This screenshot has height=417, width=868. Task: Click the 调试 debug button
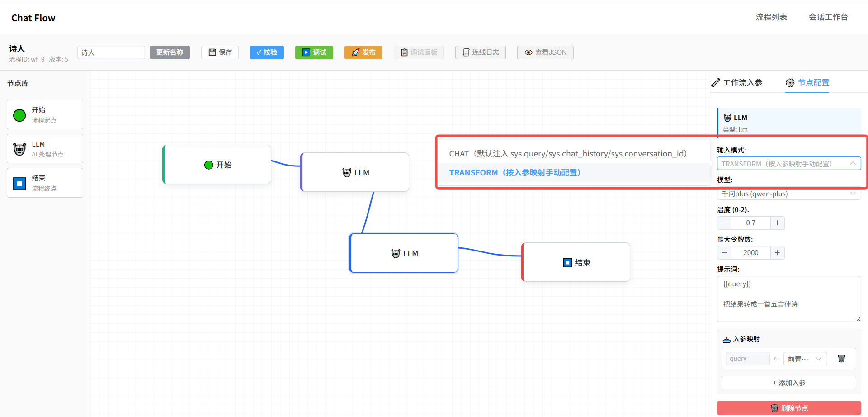click(x=314, y=52)
